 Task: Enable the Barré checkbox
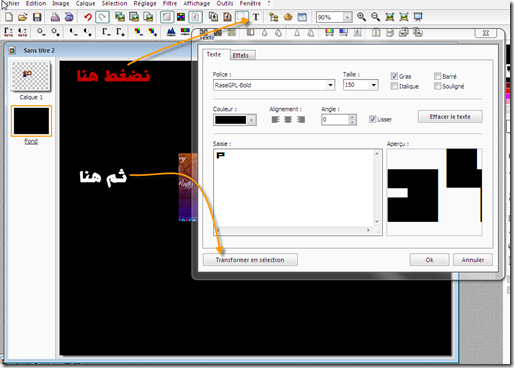coord(437,76)
